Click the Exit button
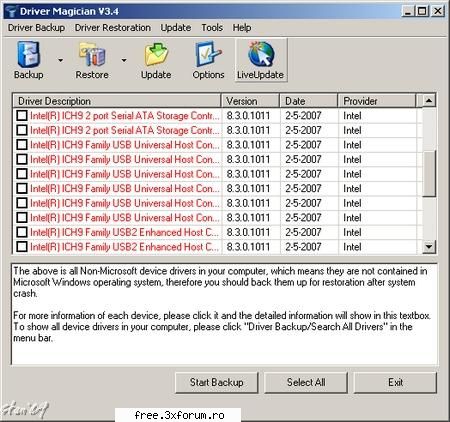This screenshot has width=450, height=422. pyautogui.click(x=395, y=382)
